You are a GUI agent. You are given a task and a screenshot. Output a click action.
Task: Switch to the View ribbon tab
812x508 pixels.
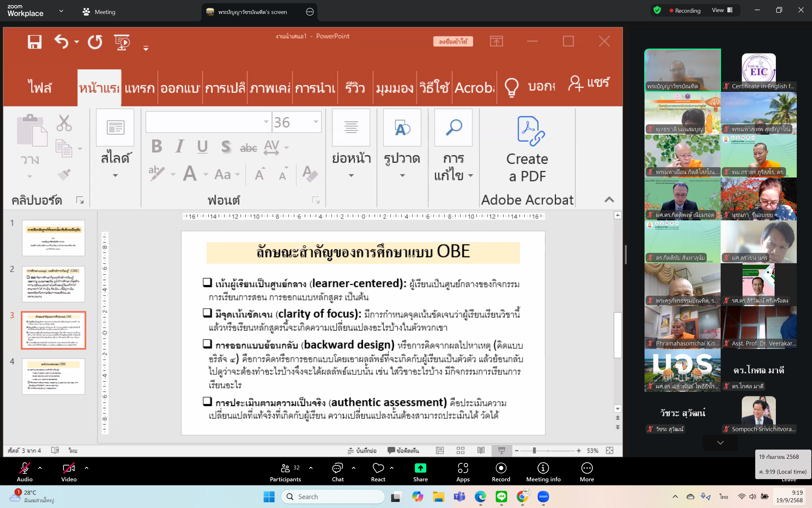[x=394, y=88]
